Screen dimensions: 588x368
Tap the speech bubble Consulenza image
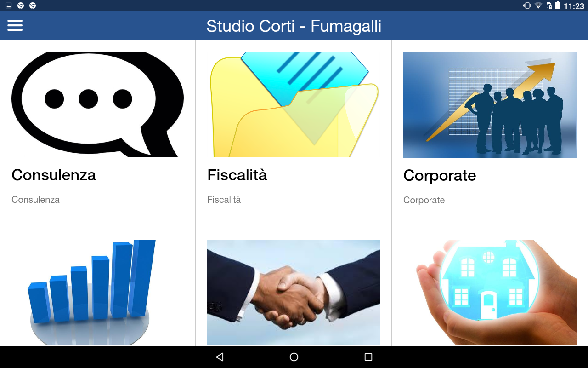point(97,104)
